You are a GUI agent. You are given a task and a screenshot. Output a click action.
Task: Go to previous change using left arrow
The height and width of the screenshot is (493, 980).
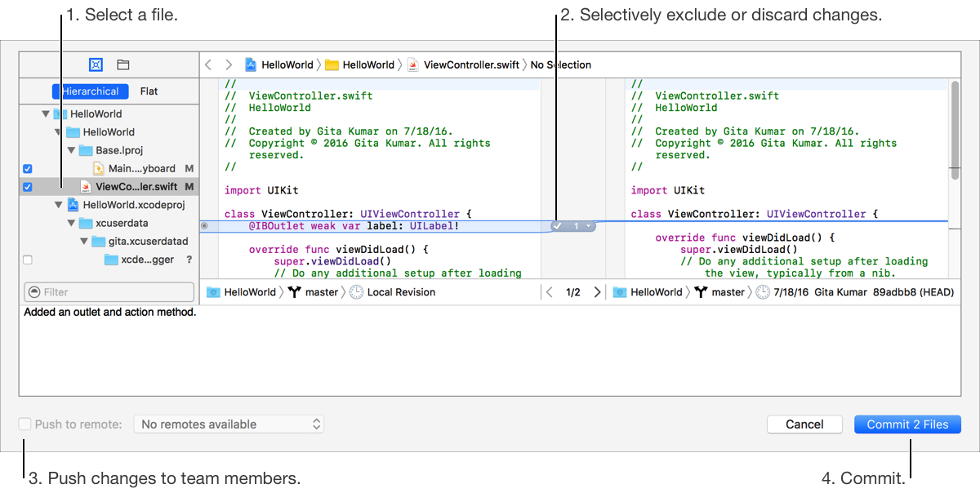550,292
